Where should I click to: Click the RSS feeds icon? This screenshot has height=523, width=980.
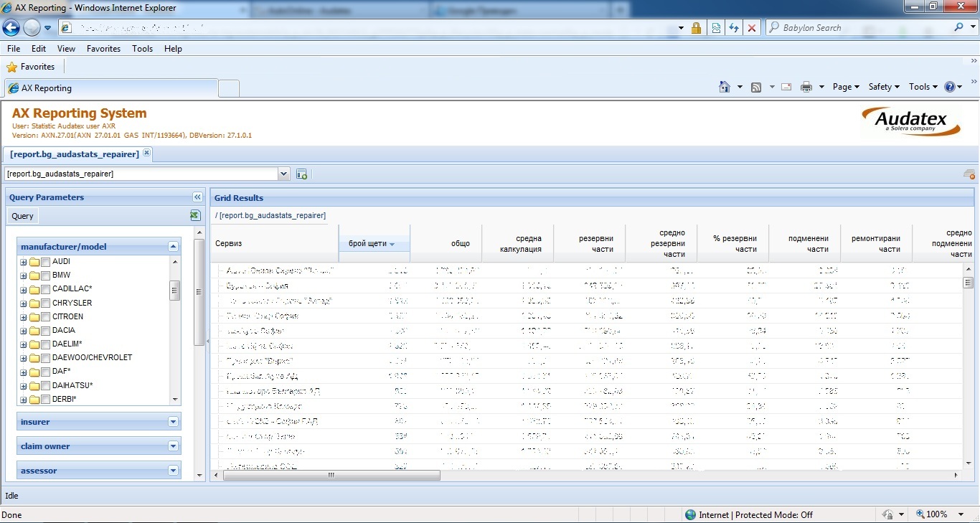coord(756,87)
